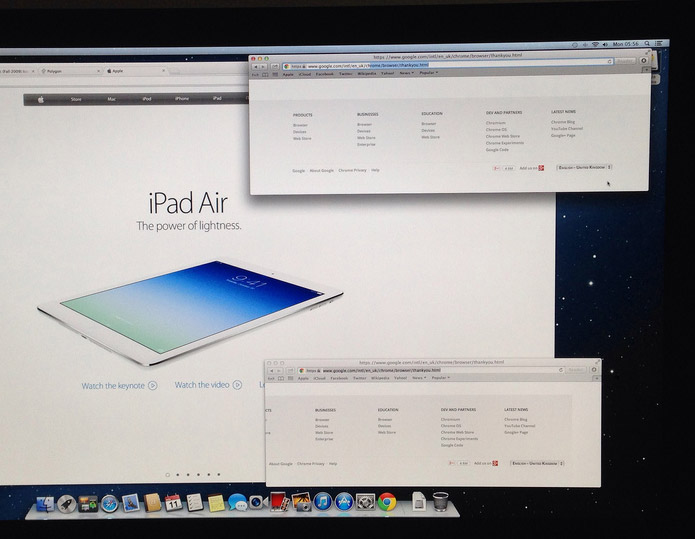Open Facebook bookmark in bottom Safari

coord(339,378)
